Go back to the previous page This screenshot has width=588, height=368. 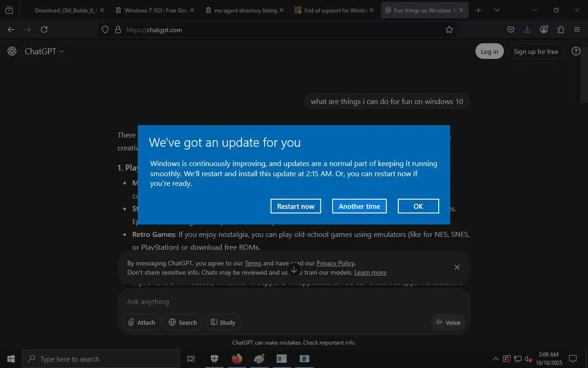[11, 29]
